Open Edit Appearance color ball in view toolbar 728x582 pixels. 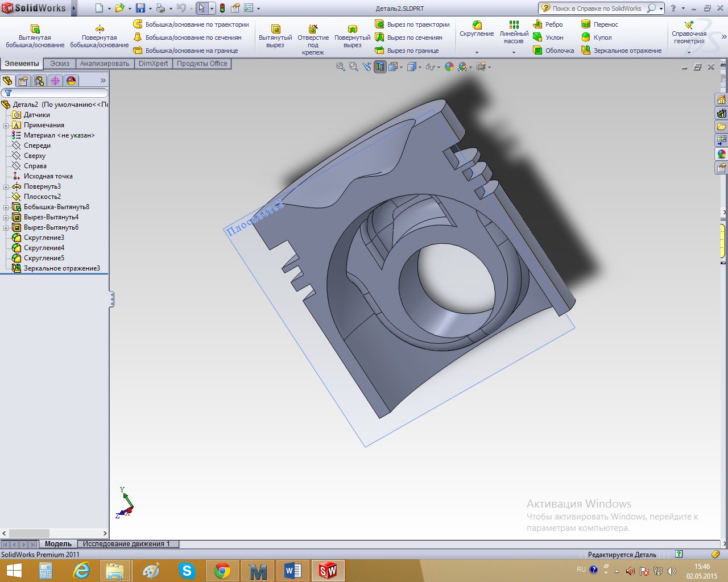pyautogui.click(x=449, y=66)
